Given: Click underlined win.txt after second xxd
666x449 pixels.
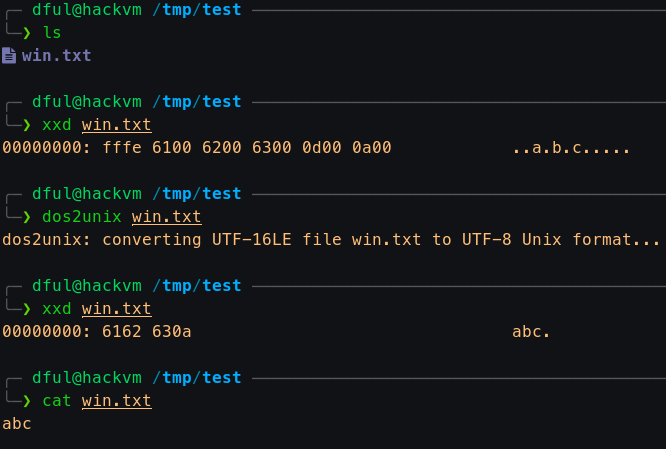Looking at the screenshot, I should (x=116, y=309).
